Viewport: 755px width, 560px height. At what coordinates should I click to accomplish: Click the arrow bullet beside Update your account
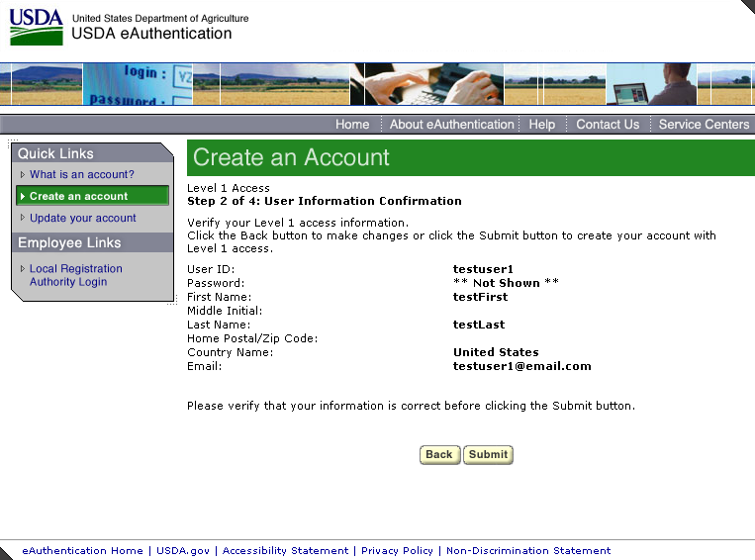point(23,218)
